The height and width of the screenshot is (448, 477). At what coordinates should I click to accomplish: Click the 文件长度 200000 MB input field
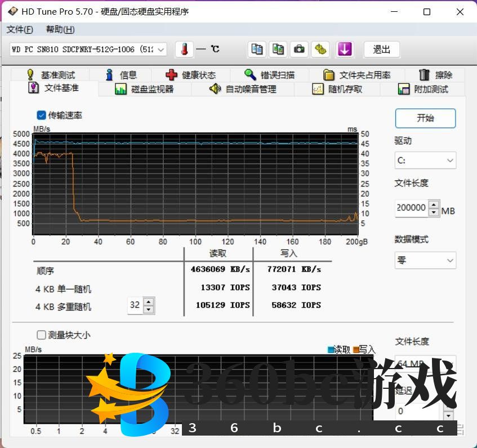[411, 208]
